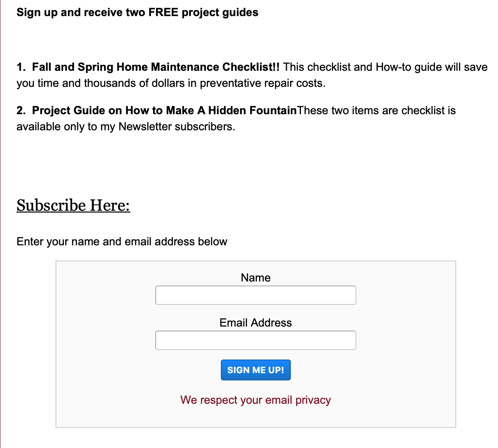Click the "2." list number
This screenshot has width=498, height=448.
pyautogui.click(x=21, y=111)
